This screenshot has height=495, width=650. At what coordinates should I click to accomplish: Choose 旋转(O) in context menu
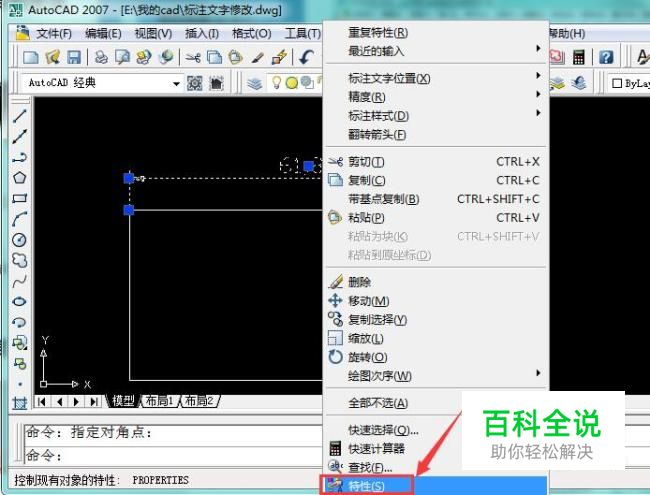437,357
